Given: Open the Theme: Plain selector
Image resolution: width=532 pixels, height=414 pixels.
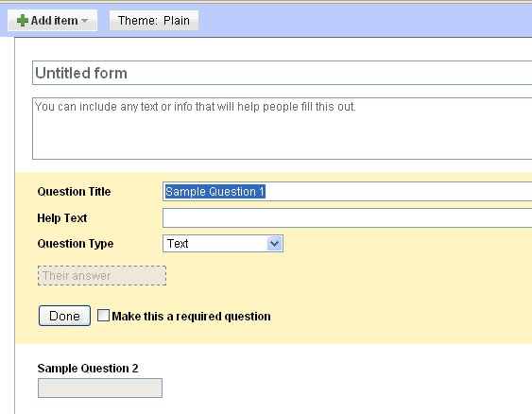Looking at the screenshot, I should tap(154, 21).
